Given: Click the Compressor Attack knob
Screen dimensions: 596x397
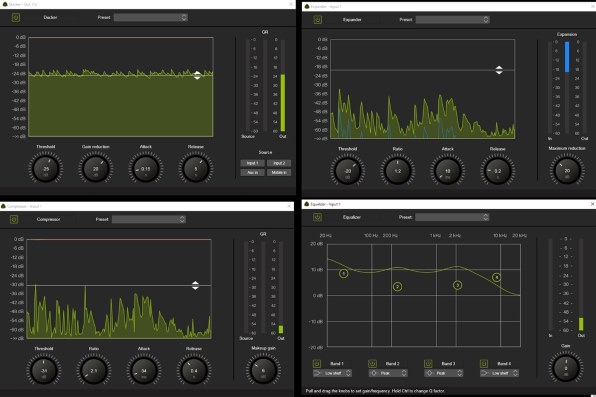Looking at the screenshot, I should [x=144, y=370].
